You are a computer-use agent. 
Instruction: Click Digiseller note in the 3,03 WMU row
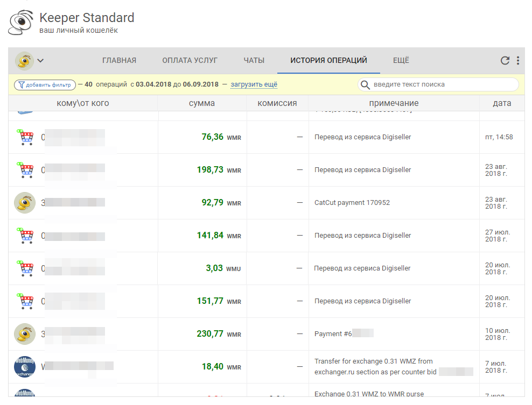(x=362, y=268)
